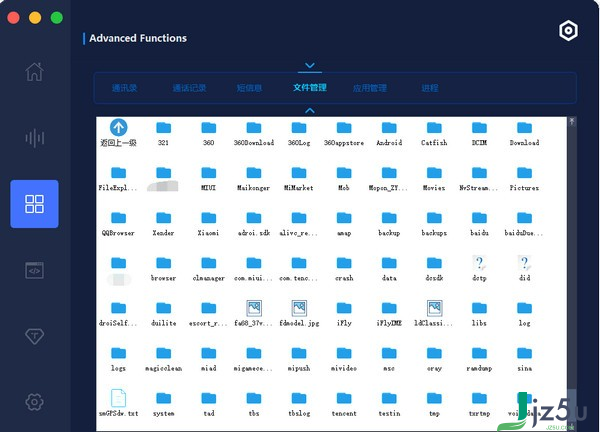
Task: Open the code window sidebar icon
Action: [x=34, y=271]
